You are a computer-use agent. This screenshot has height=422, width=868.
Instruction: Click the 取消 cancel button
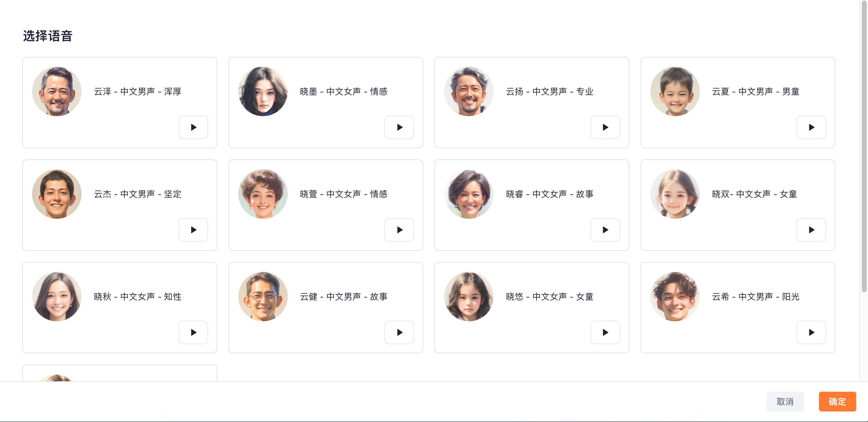pyautogui.click(x=785, y=401)
